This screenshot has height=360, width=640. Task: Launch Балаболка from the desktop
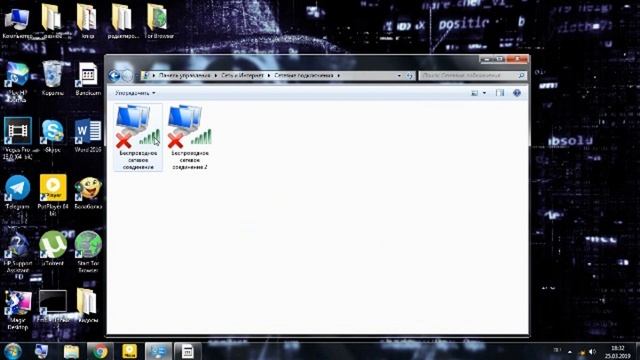[88, 192]
